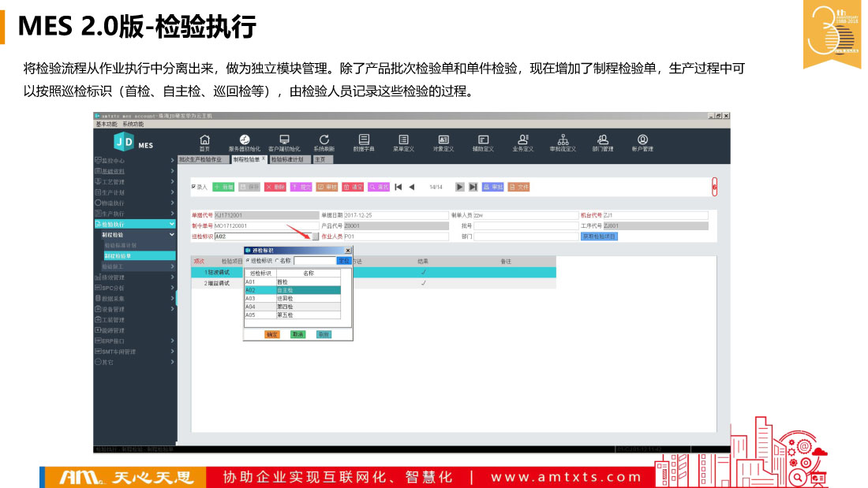Select the 巡检标识 radio button in dialog
Image resolution: width=868 pixels, height=488 pixels.
tap(247, 260)
